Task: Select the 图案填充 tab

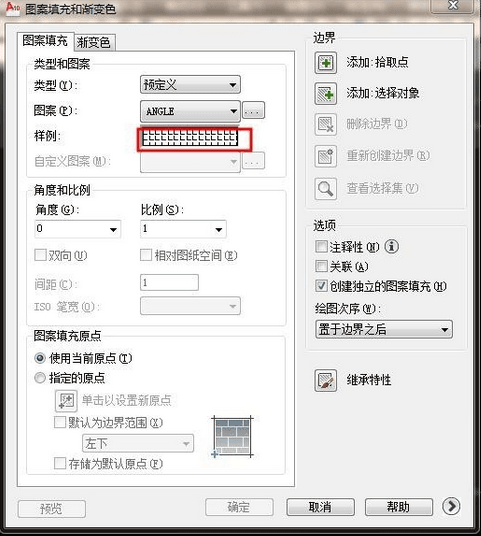Action: (45, 41)
